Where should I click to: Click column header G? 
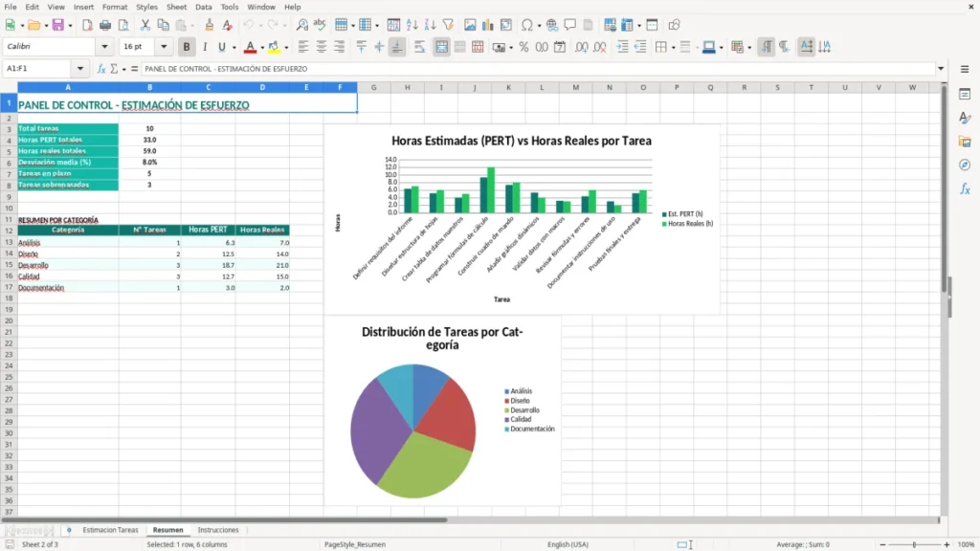click(374, 87)
